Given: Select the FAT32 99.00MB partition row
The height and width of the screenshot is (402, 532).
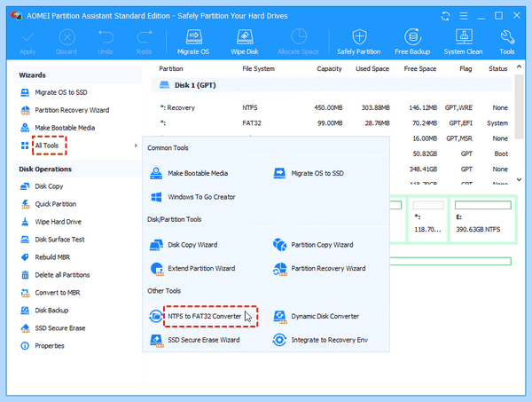Looking at the screenshot, I should point(333,123).
